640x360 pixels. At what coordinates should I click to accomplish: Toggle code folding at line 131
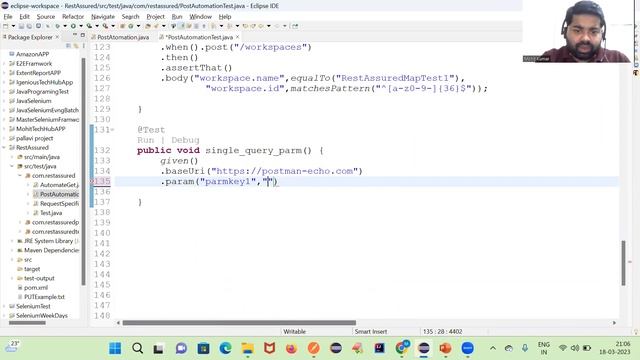pos(113,130)
